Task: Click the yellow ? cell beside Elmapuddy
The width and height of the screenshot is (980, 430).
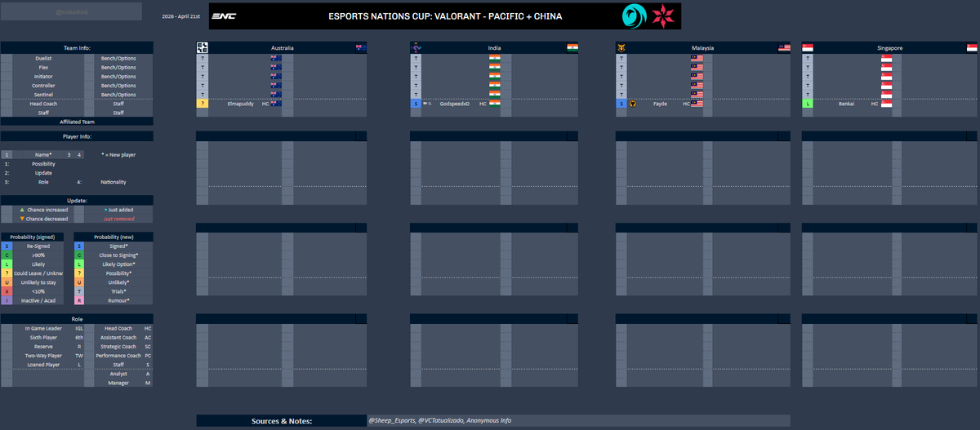Action: click(203, 104)
